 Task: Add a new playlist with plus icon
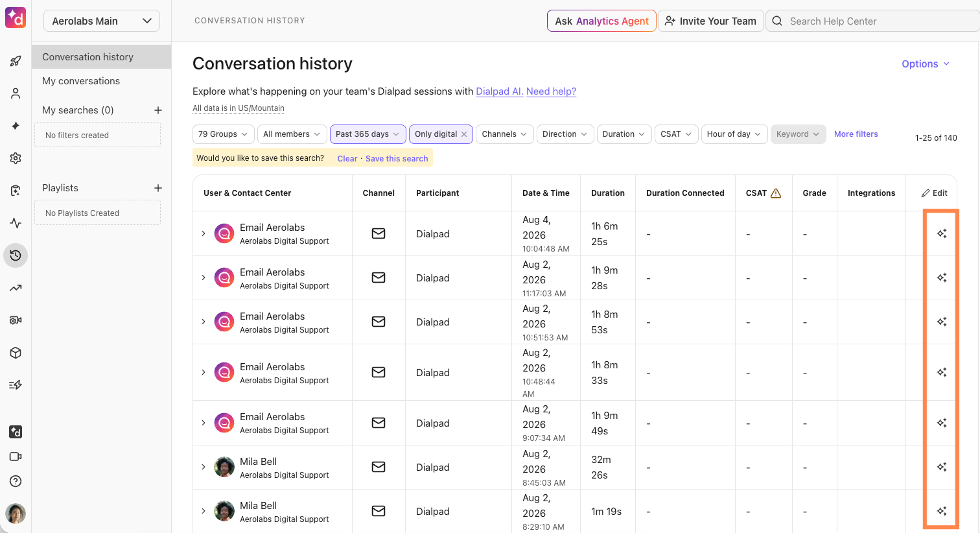click(157, 188)
